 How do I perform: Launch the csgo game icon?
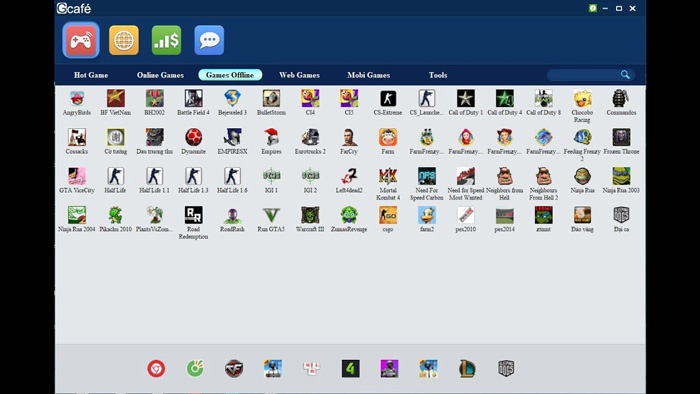pos(388,215)
